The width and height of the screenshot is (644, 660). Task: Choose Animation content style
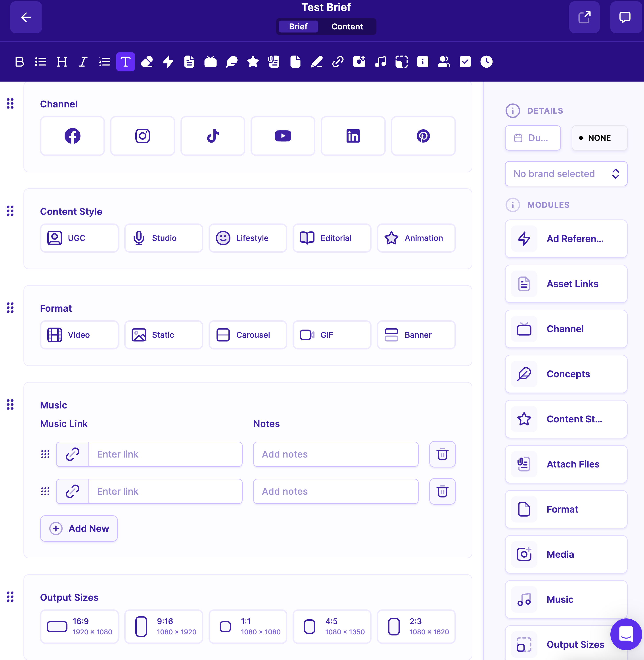click(x=416, y=238)
